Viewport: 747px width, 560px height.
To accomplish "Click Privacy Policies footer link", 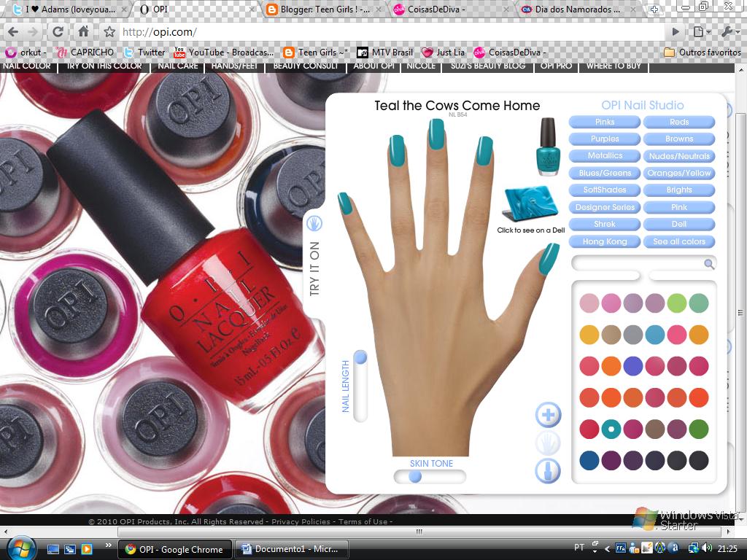I will click(x=301, y=521).
